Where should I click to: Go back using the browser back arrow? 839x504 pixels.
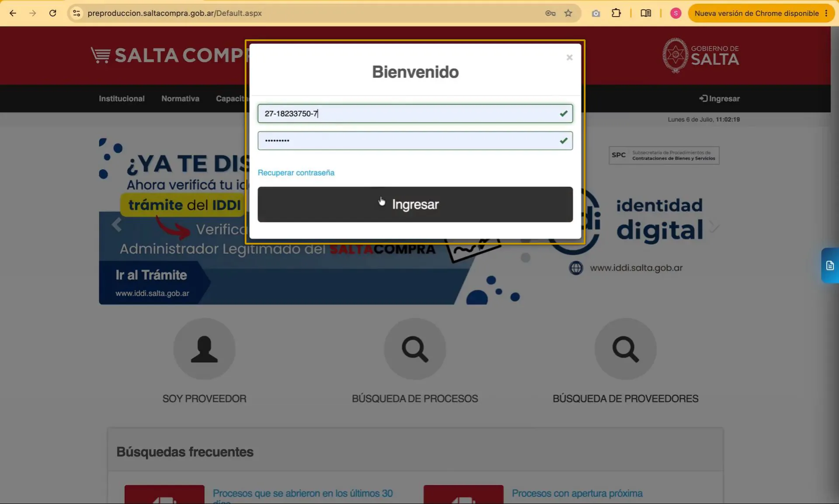coord(13,13)
